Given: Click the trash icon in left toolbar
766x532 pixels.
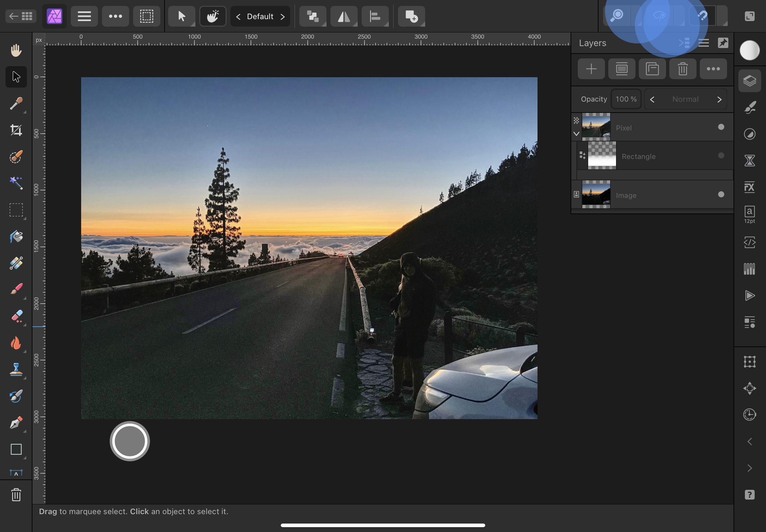Looking at the screenshot, I should coord(16,495).
